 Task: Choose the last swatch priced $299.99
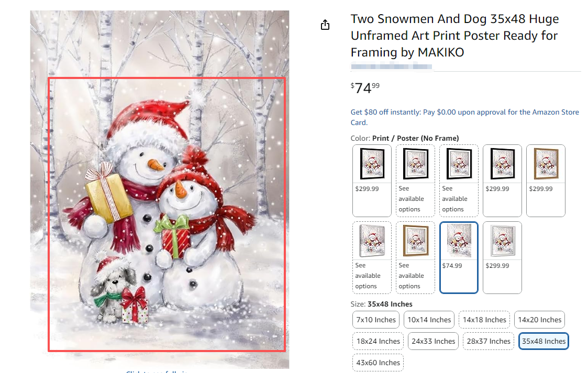click(x=502, y=257)
